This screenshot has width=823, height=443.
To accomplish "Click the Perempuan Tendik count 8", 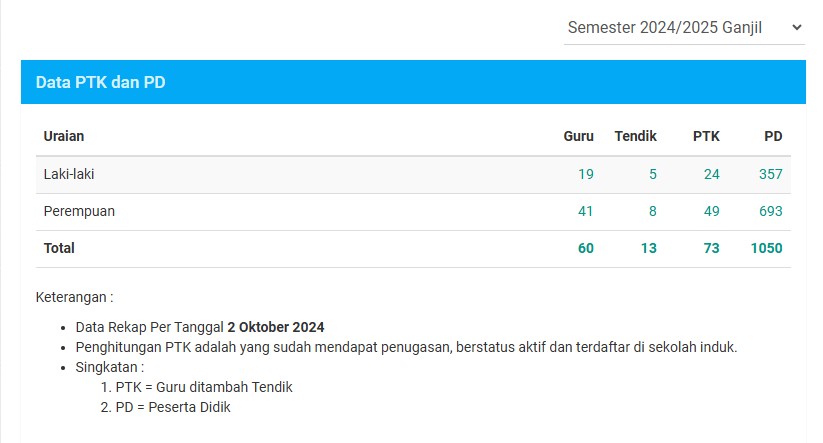I will click(x=653, y=211).
